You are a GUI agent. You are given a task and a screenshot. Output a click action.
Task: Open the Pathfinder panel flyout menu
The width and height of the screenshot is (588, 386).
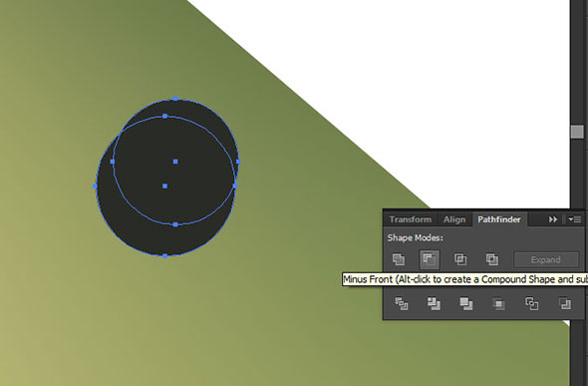pos(574,219)
